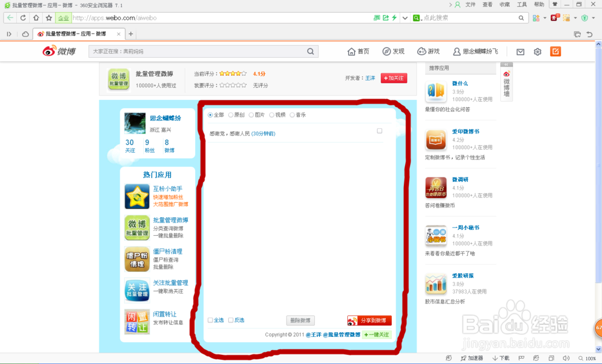Viewport: 602px width, 364px height.
Task: Open the 关注批量管理 app icon
Action: point(137,291)
